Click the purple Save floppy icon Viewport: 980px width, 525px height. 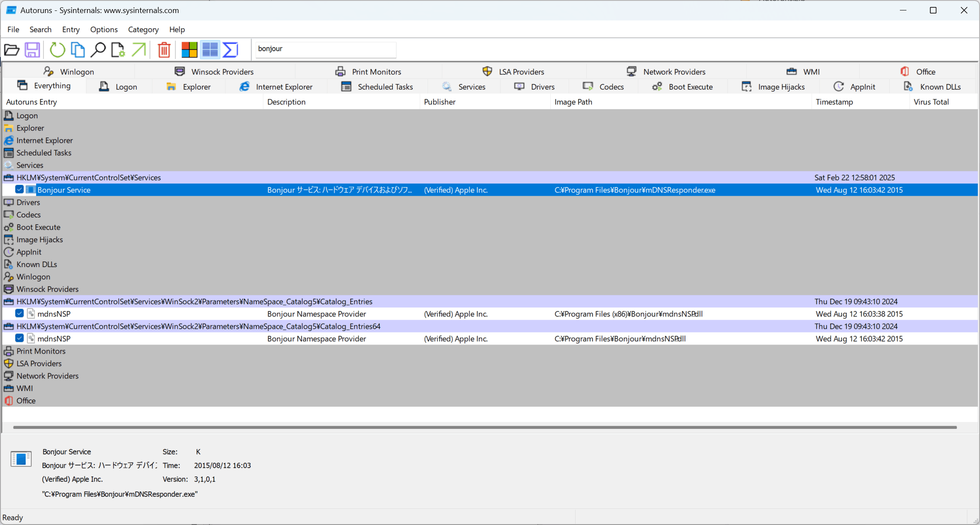(32, 50)
